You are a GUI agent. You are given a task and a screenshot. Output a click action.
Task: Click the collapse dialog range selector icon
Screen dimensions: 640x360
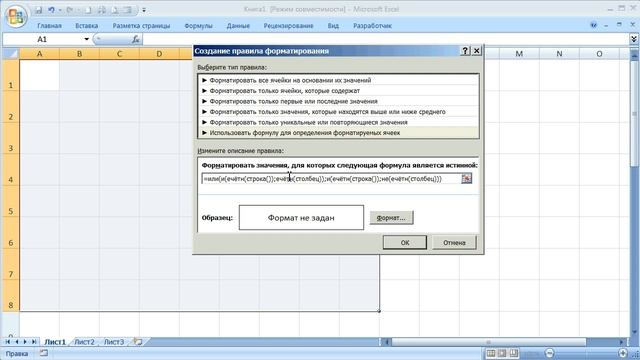pyautogui.click(x=467, y=179)
